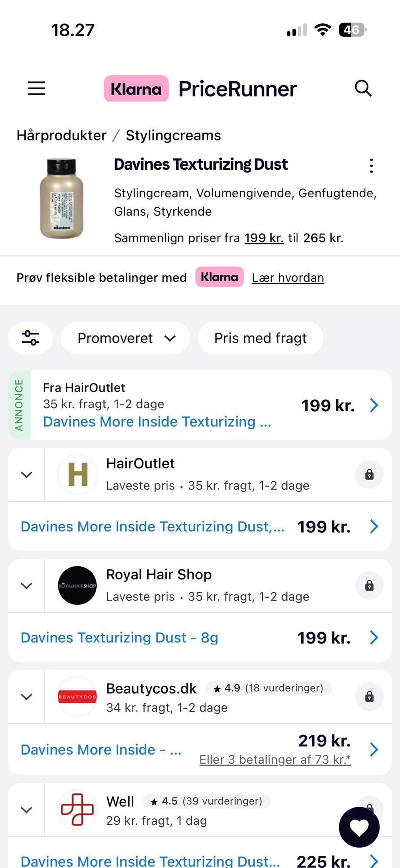Tap the Davines product bottle thumbnail
This screenshot has width=400, height=868.
pyautogui.click(x=62, y=199)
